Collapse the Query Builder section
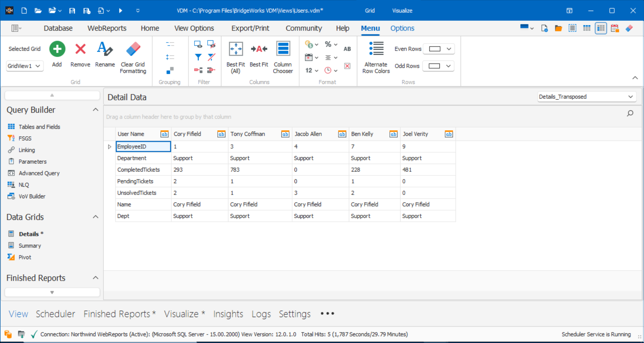The width and height of the screenshot is (644, 343). (x=95, y=109)
